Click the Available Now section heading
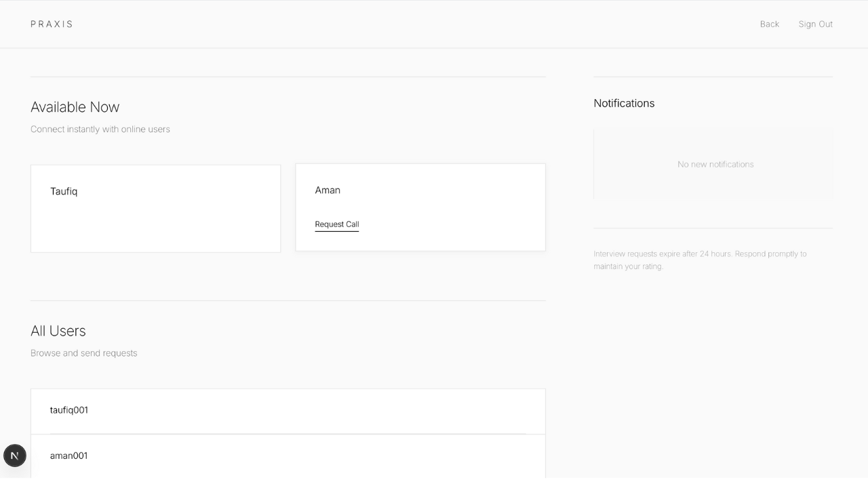This screenshot has width=868, height=488. [75, 107]
